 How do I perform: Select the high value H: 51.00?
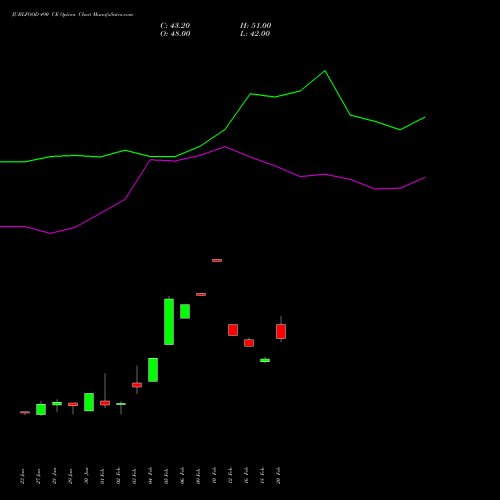pos(255,26)
